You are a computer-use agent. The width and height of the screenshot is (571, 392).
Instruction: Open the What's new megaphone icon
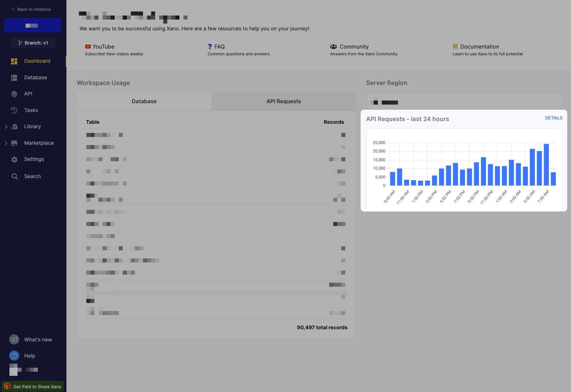click(14, 339)
